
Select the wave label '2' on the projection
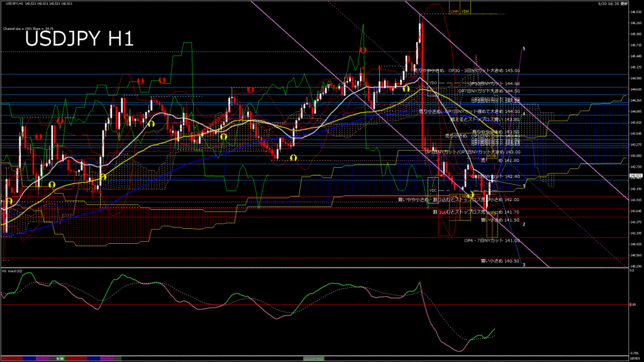(525, 224)
